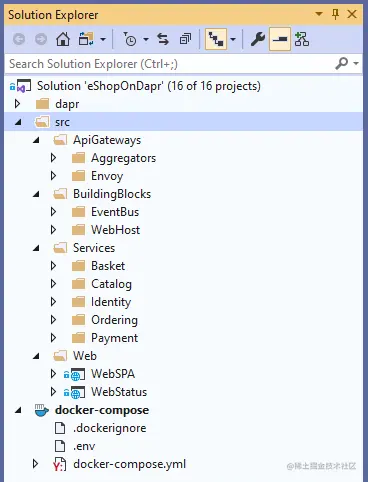Click the Back navigation arrow in toolbar
The width and height of the screenshot is (368, 482).
[x=19, y=39]
